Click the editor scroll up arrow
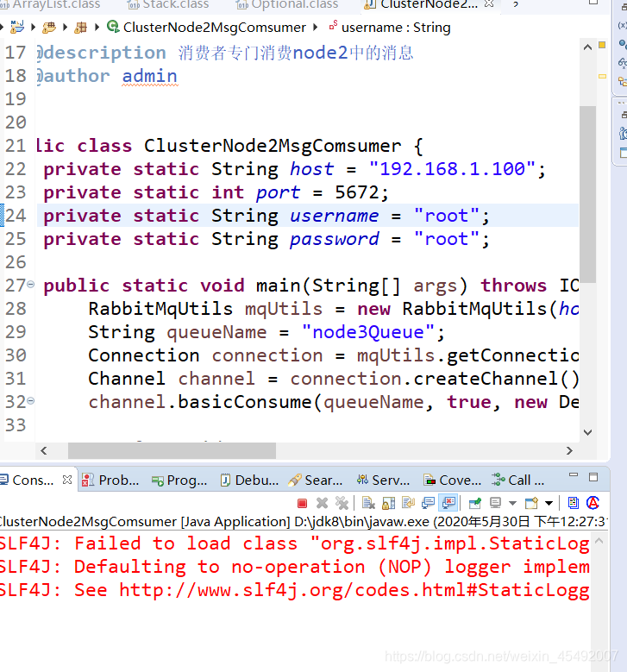Screen dimensions: 627x672 [587, 47]
